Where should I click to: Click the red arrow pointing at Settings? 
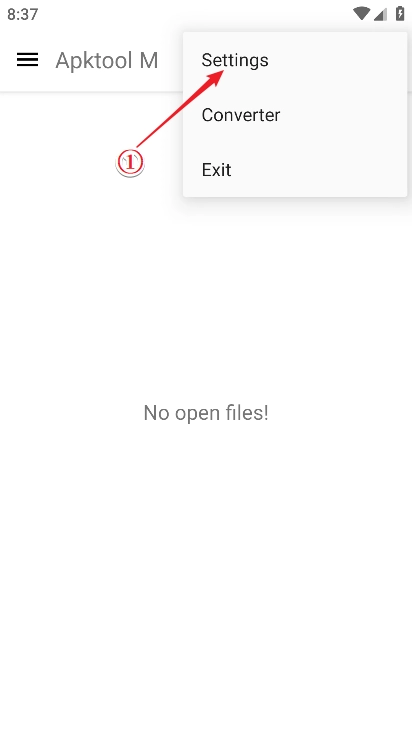click(x=180, y=108)
